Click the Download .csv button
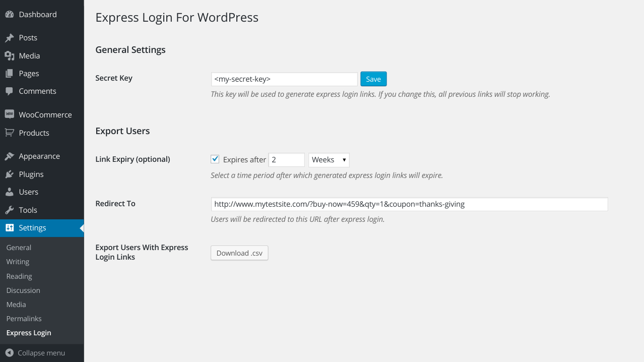This screenshot has height=362, width=644. [x=239, y=253]
